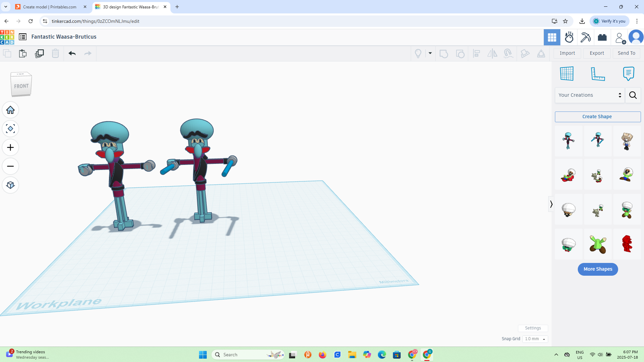Click the Group shapes icon
This screenshot has height=362, width=644.
pos(444,53)
